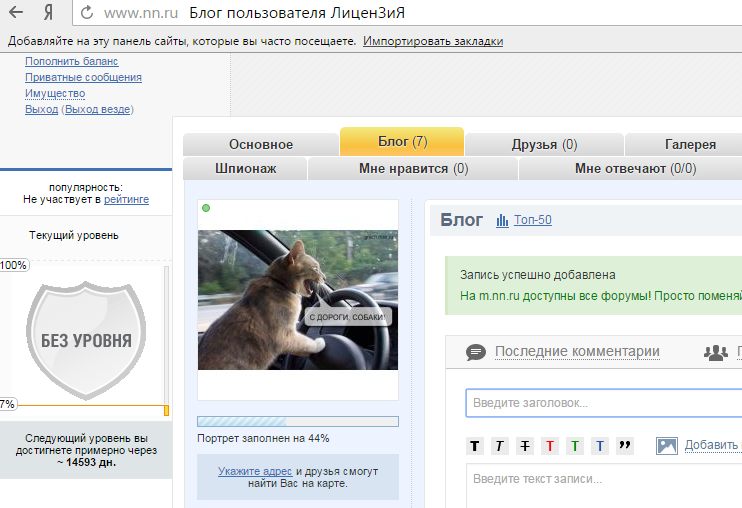
Task: Go back with the browser back arrow
Action: (16, 12)
